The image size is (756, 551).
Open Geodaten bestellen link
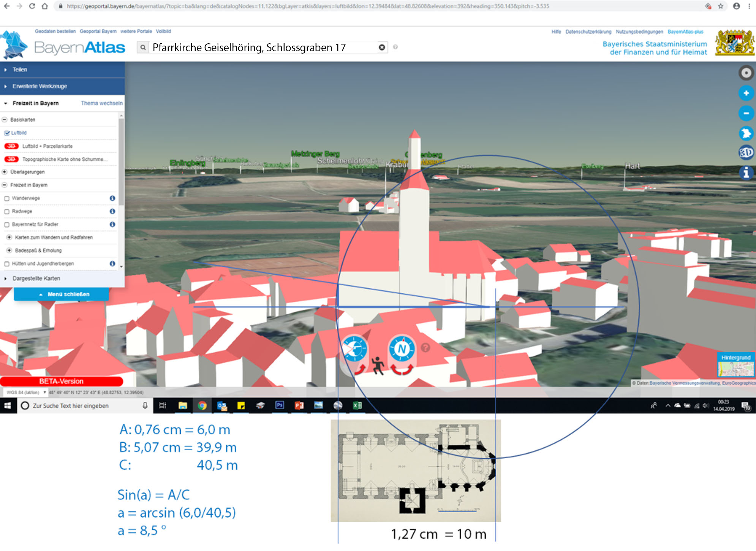click(x=55, y=31)
